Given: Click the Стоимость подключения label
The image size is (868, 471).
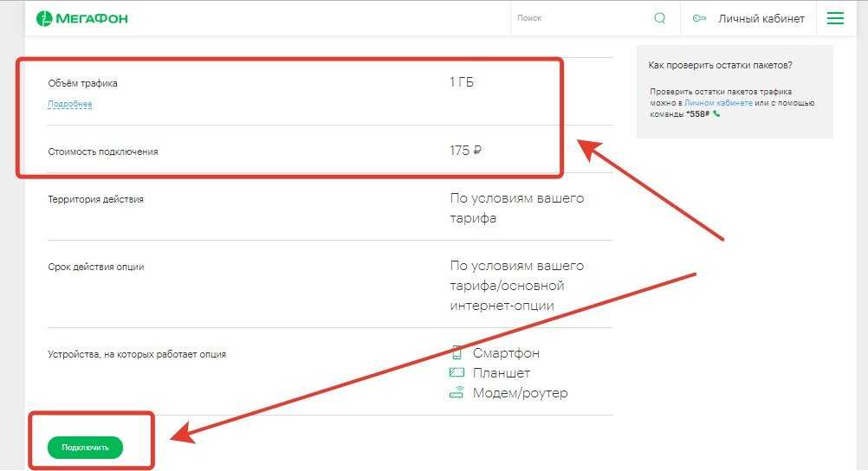Looking at the screenshot, I should point(103,152).
